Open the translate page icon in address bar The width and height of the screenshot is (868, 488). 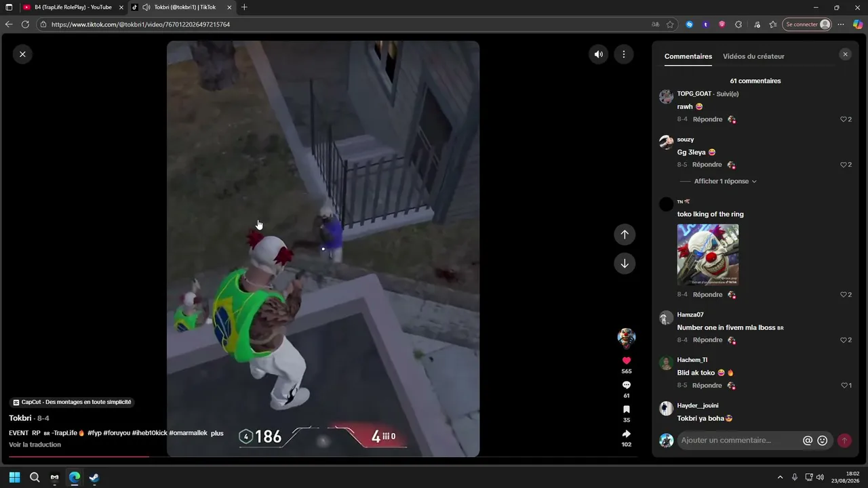click(655, 24)
